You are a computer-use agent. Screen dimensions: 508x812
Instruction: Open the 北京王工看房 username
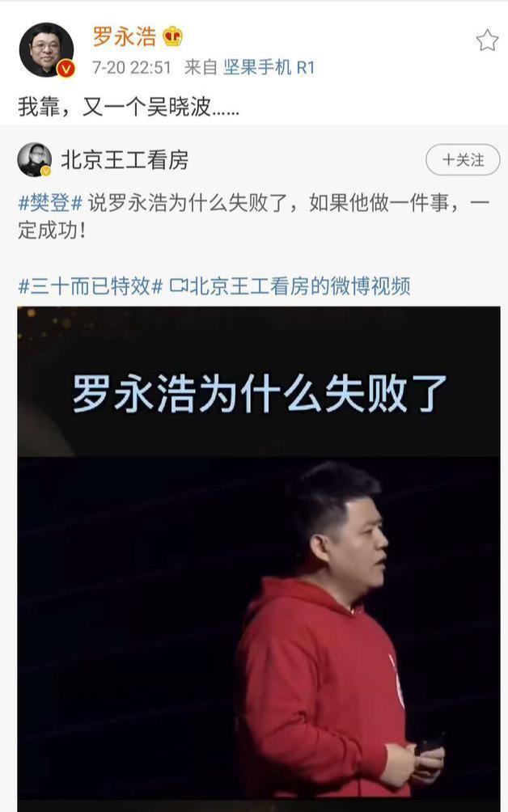[125, 159]
